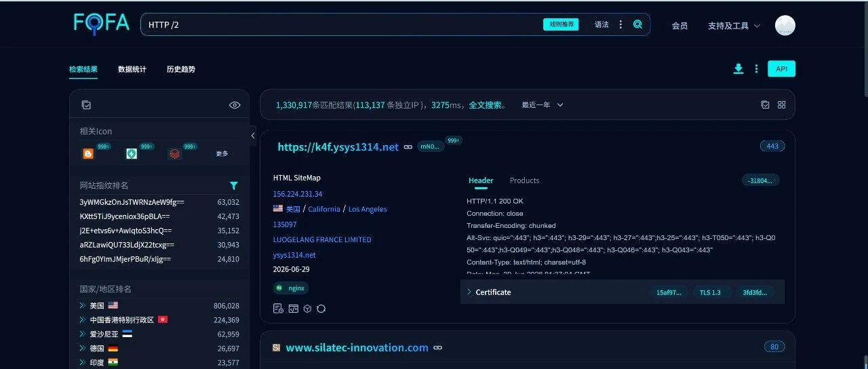The image size is (868, 369).
Task: Click the -31804... hash badge
Action: point(761,180)
